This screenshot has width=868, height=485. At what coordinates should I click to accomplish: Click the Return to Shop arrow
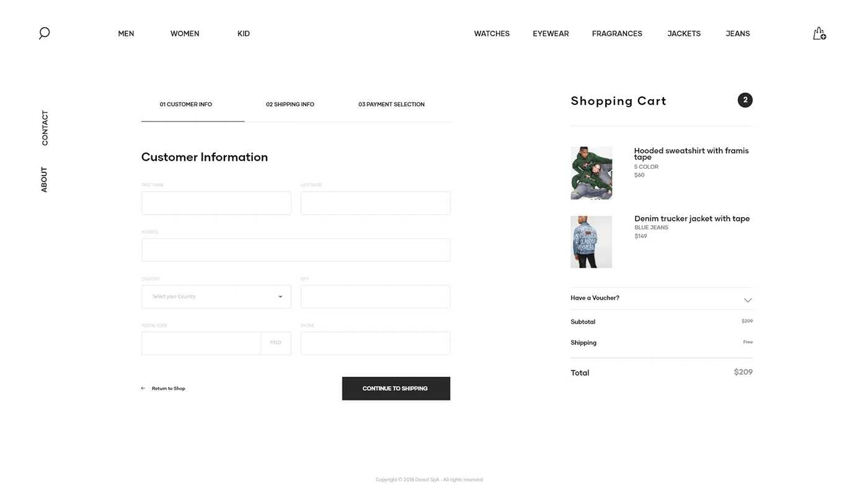point(143,388)
